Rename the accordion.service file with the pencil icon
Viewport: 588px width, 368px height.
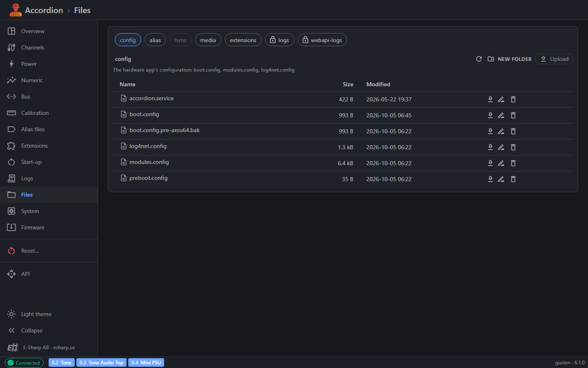pyautogui.click(x=501, y=99)
